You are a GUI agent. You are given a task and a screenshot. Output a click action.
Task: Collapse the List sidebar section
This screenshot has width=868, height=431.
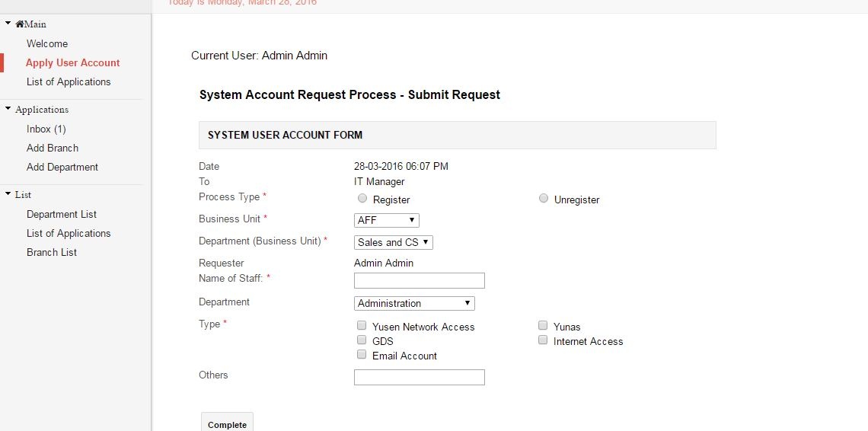coord(8,194)
